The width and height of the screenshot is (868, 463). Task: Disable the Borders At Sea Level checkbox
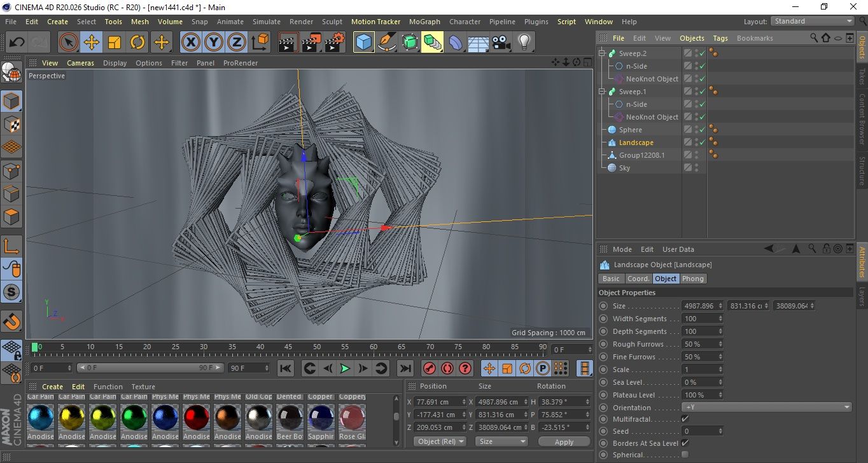coord(685,443)
